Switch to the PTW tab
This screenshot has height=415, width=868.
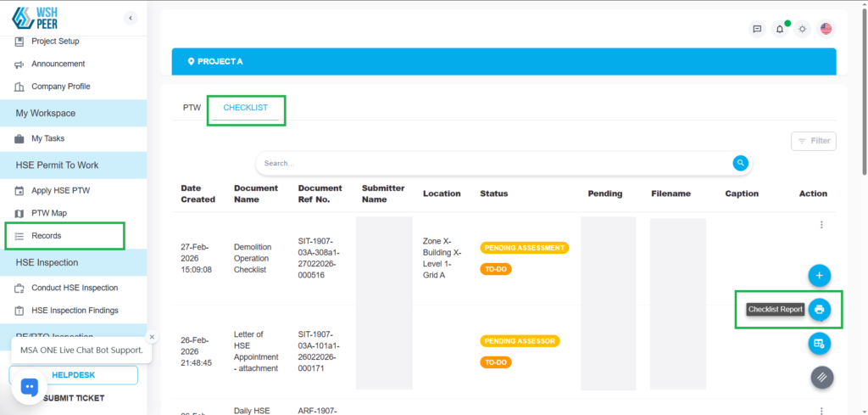192,108
